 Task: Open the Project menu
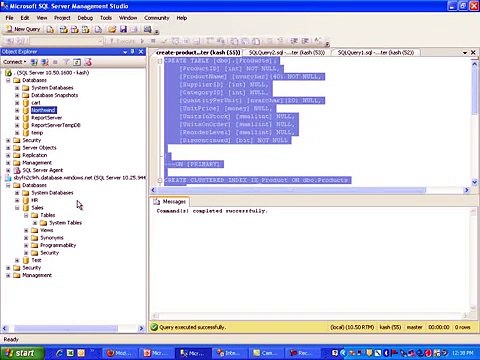click(62, 18)
